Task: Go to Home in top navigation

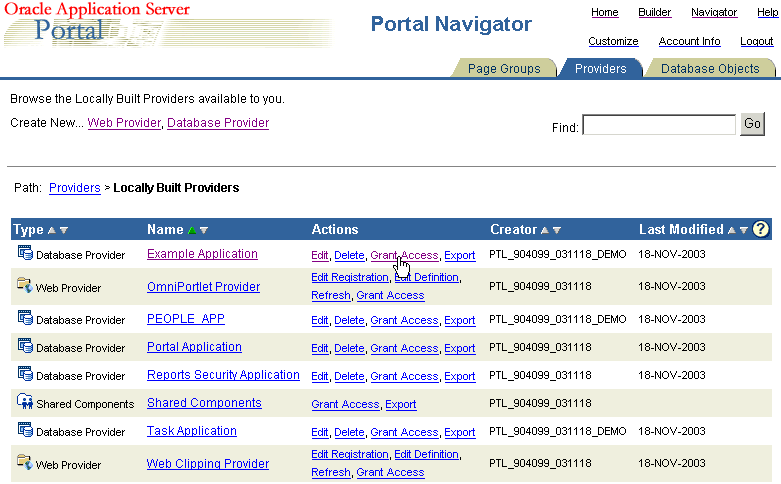Action: click(x=605, y=12)
